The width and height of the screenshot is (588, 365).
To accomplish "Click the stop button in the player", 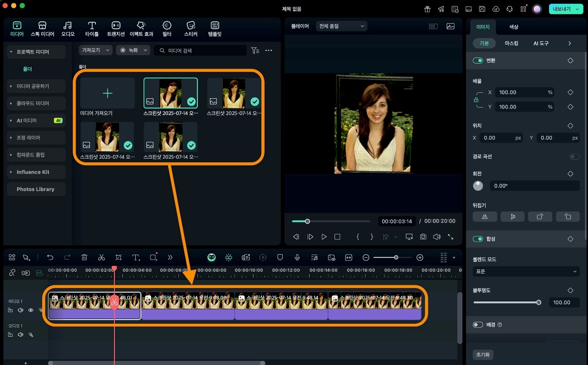I will pyautogui.click(x=337, y=237).
